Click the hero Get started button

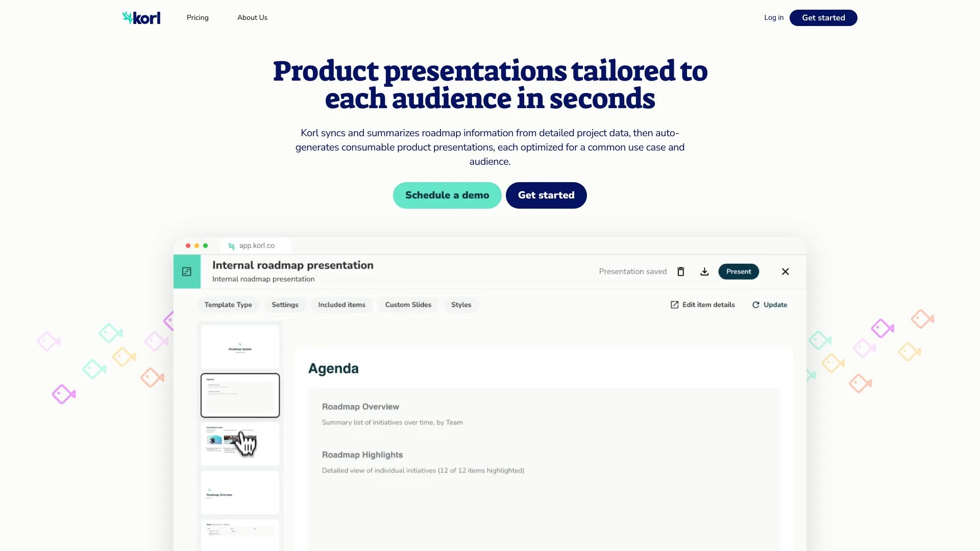click(x=546, y=195)
